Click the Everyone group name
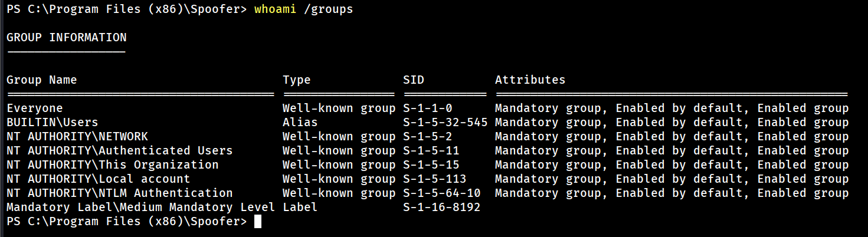The height and width of the screenshot is (237, 868). pos(35,108)
